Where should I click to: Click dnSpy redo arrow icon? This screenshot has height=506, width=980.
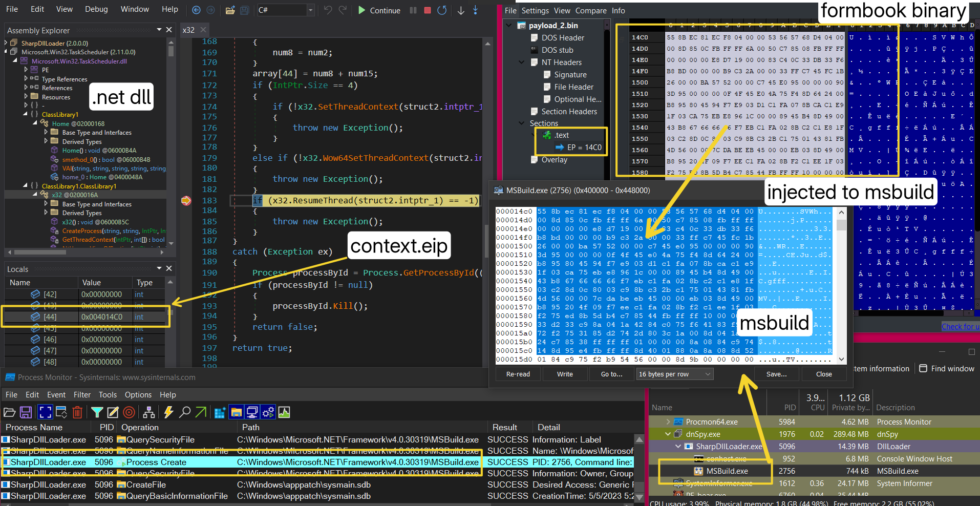pyautogui.click(x=343, y=10)
